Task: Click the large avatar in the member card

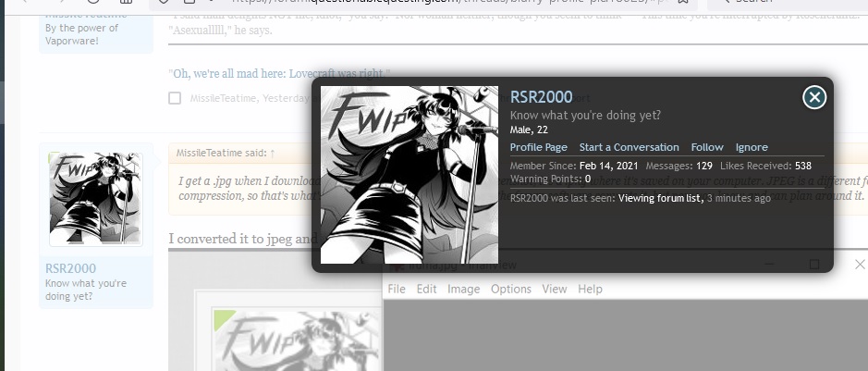Action: click(x=410, y=175)
